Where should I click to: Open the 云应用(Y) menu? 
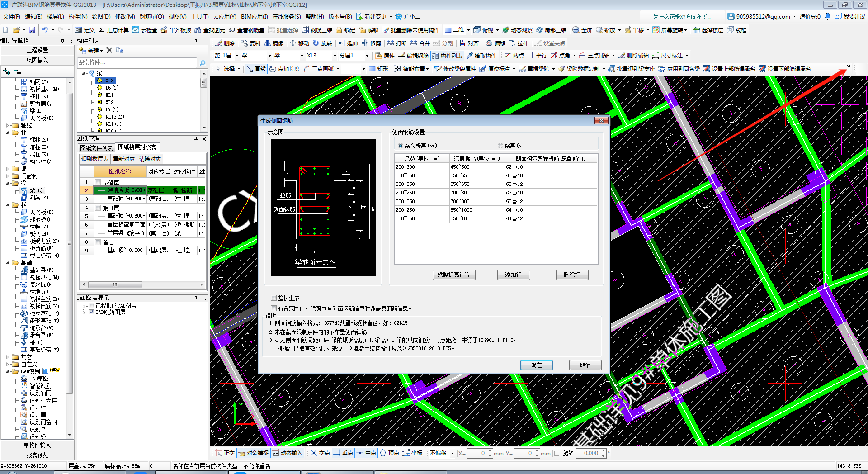(x=225, y=17)
